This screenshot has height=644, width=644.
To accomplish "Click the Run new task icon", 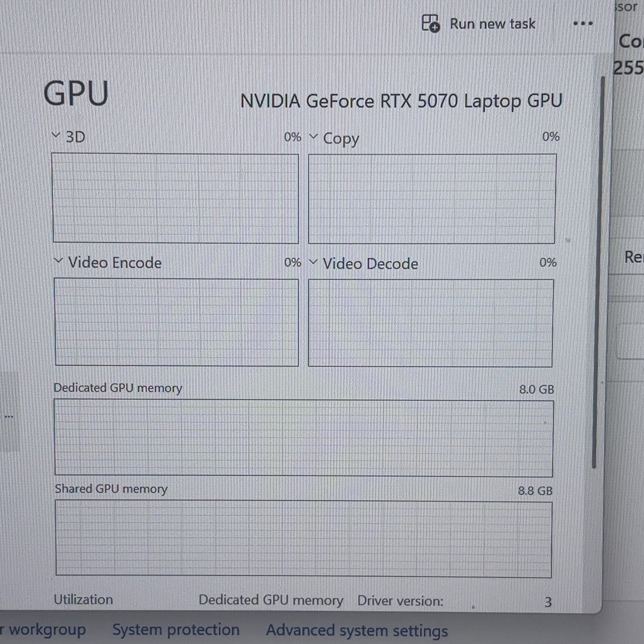I will point(431,23).
